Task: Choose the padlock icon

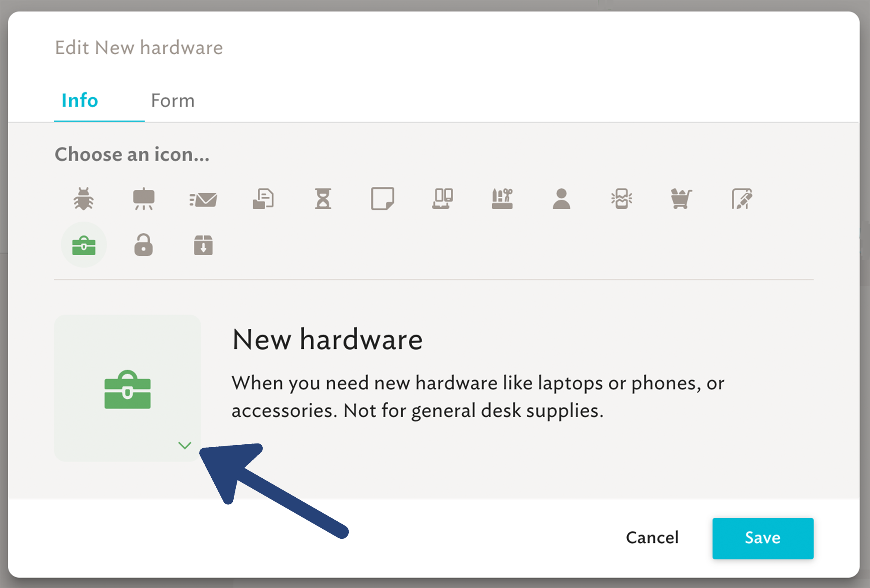Action: click(143, 245)
